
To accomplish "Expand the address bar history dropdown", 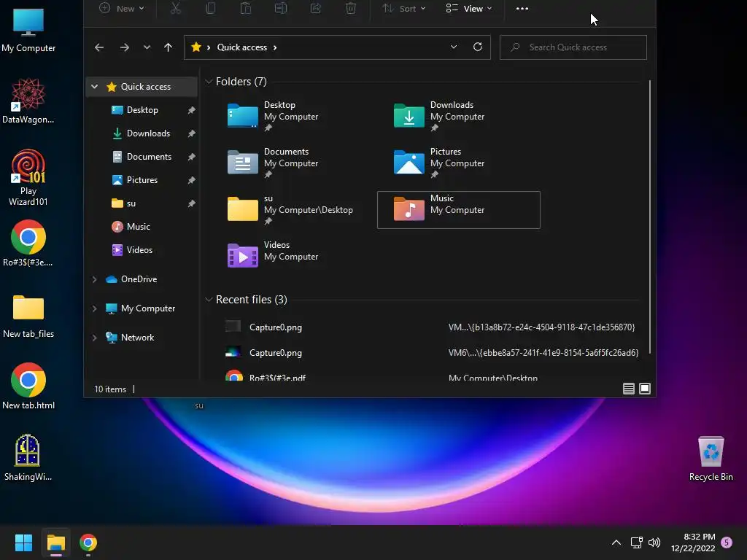I will coord(454,47).
